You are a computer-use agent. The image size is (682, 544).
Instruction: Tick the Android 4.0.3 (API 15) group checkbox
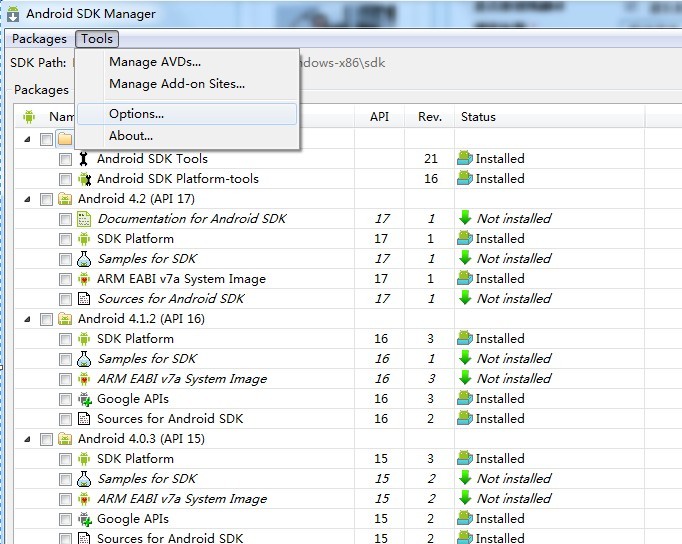(46, 439)
